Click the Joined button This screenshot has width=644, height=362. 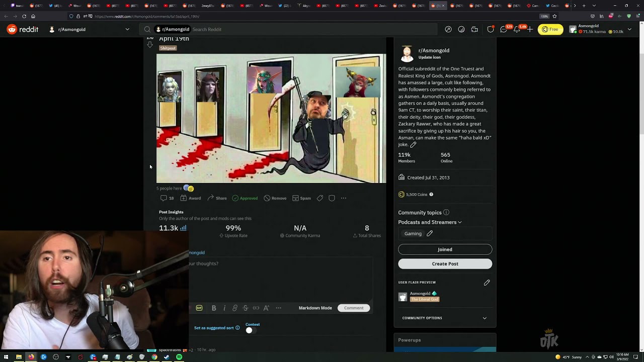[x=445, y=249]
